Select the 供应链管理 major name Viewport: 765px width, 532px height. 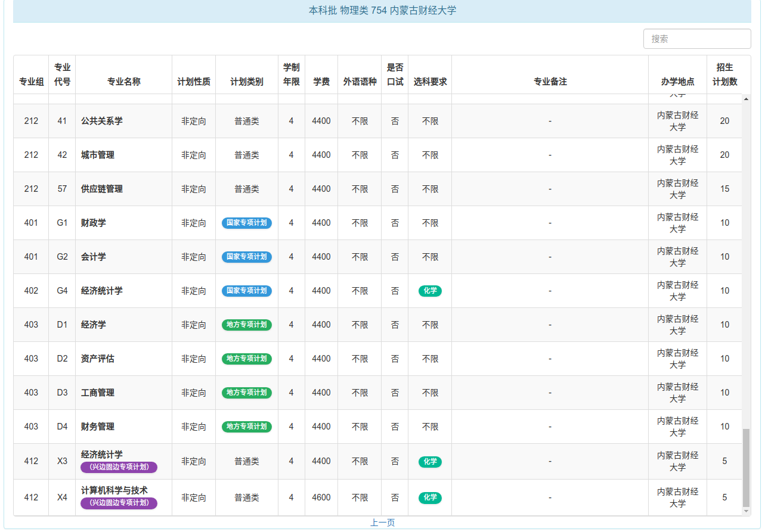(x=102, y=189)
